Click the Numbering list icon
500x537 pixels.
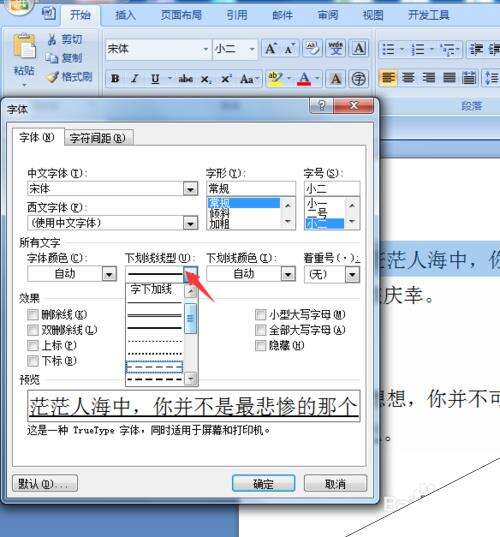click(x=418, y=49)
